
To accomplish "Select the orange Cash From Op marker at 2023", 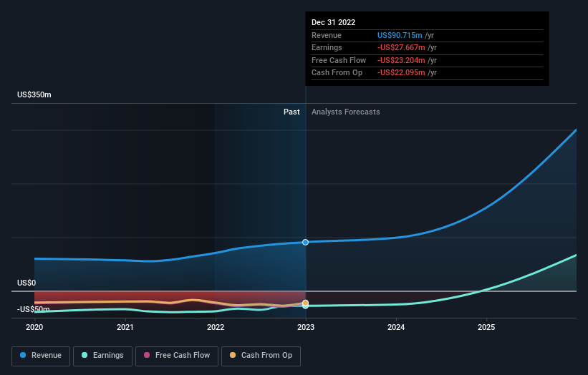I will tap(306, 303).
